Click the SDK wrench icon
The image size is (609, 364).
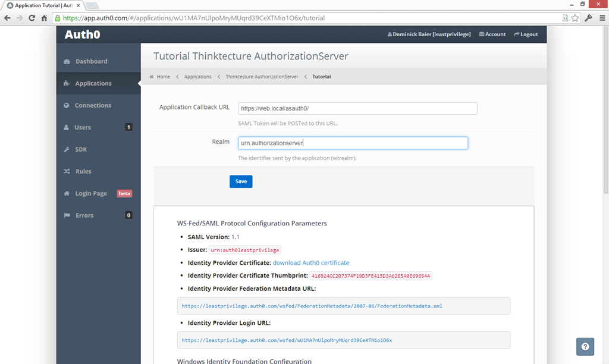click(x=67, y=149)
